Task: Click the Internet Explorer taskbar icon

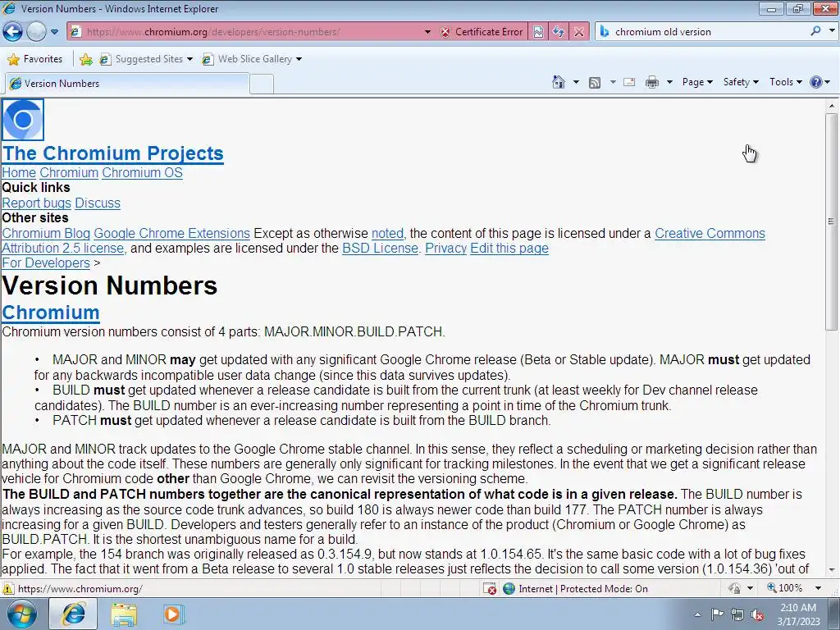Action: coord(73,614)
